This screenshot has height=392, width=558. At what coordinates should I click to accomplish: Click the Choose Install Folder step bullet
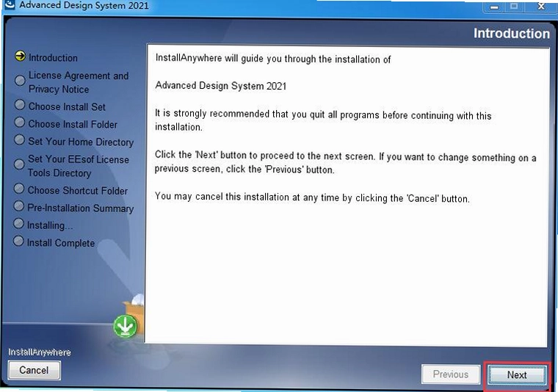pyautogui.click(x=20, y=123)
